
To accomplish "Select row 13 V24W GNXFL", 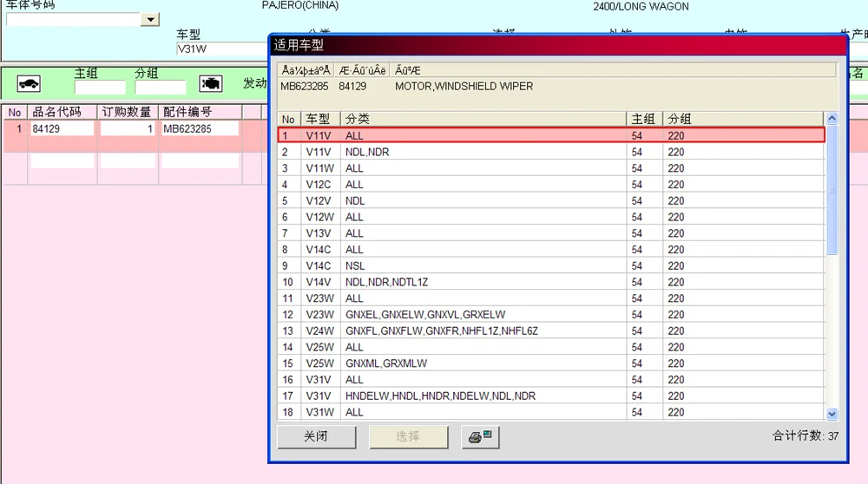I will (551, 330).
